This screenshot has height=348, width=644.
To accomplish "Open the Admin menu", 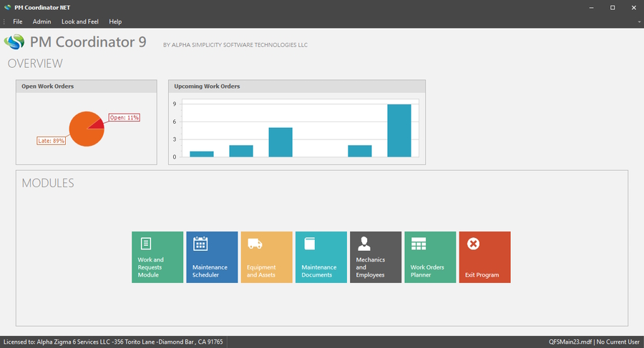I will (x=42, y=21).
